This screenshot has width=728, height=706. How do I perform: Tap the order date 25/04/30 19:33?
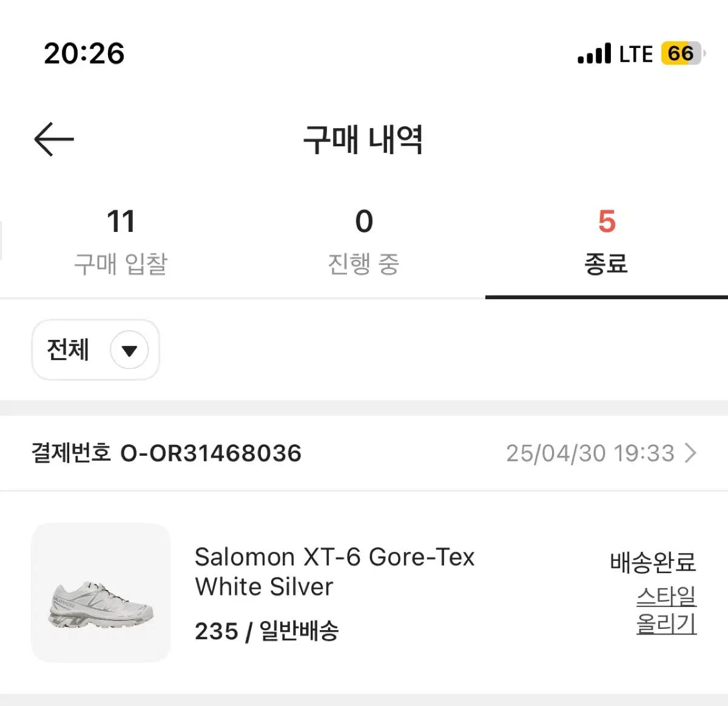(x=590, y=453)
